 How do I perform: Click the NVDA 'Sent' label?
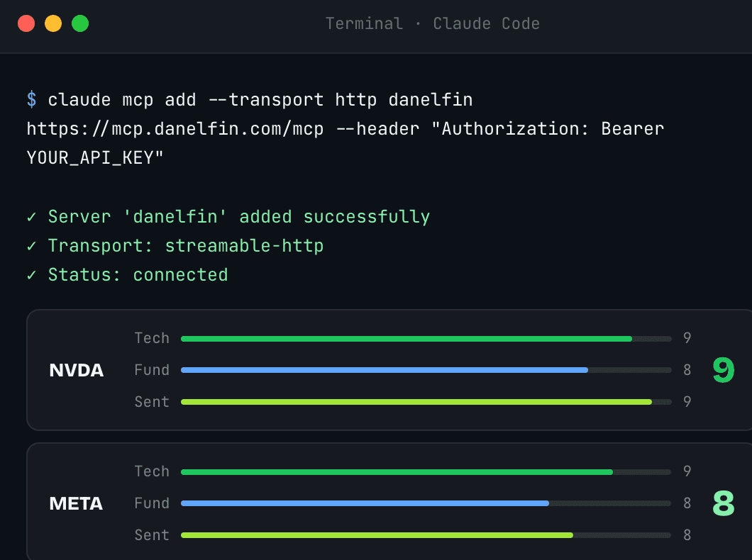[152, 401]
